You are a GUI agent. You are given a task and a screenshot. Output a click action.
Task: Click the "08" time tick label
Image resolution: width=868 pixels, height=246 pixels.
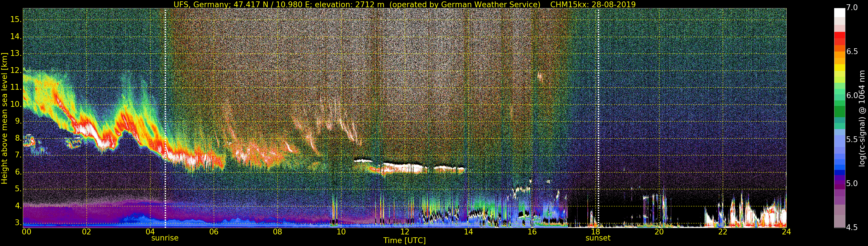pos(277,232)
